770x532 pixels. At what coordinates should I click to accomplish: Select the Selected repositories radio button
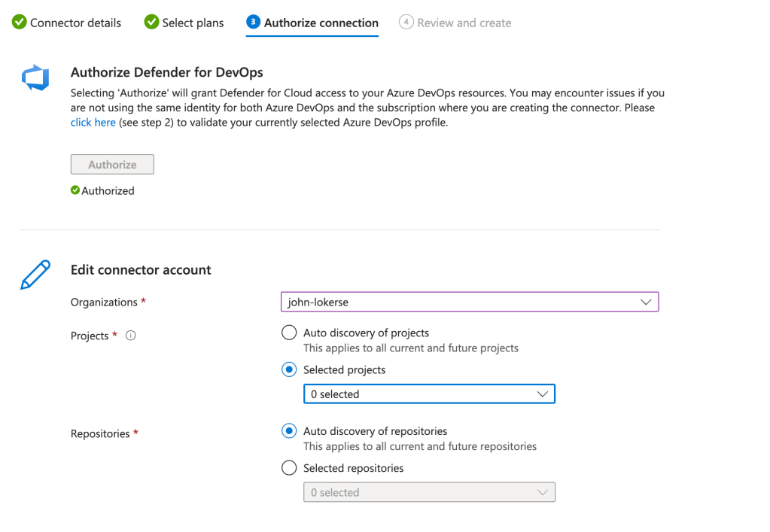tap(289, 468)
